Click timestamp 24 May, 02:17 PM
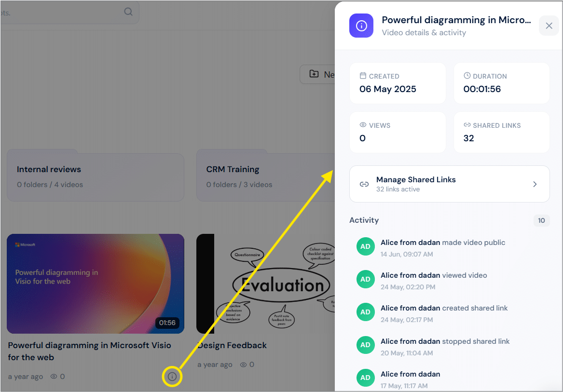563x392 pixels. 407,320
